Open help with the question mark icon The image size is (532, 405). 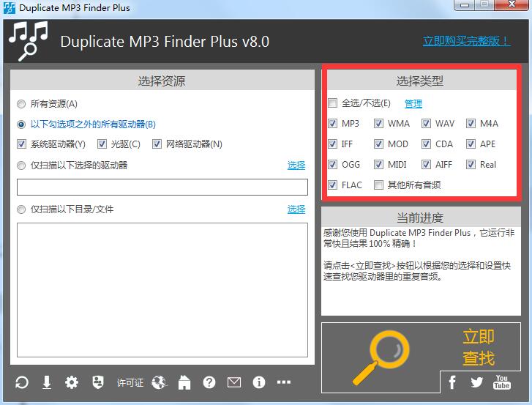(x=209, y=382)
